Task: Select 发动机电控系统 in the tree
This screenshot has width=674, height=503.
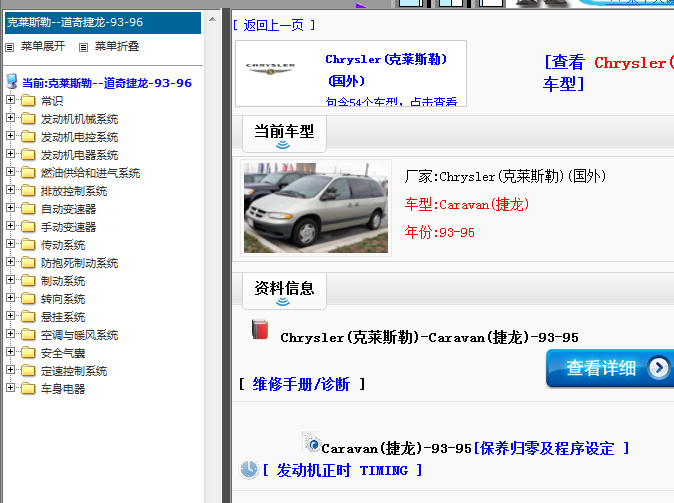Action: point(79,137)
